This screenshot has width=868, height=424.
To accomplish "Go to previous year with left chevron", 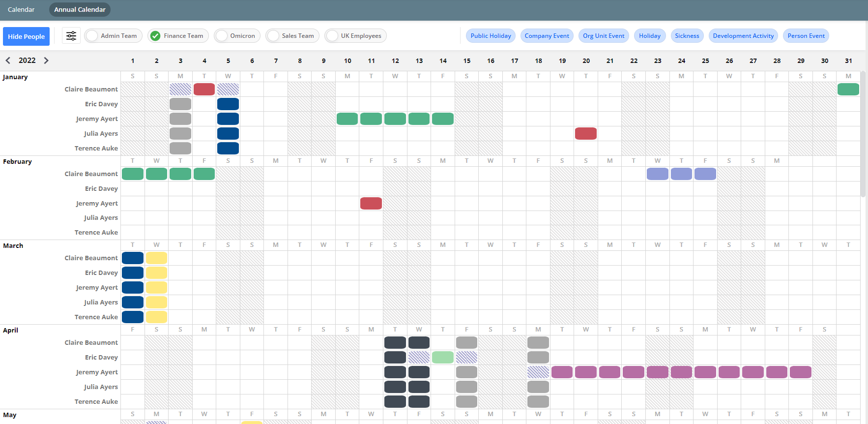I will (x=8, y=61).
